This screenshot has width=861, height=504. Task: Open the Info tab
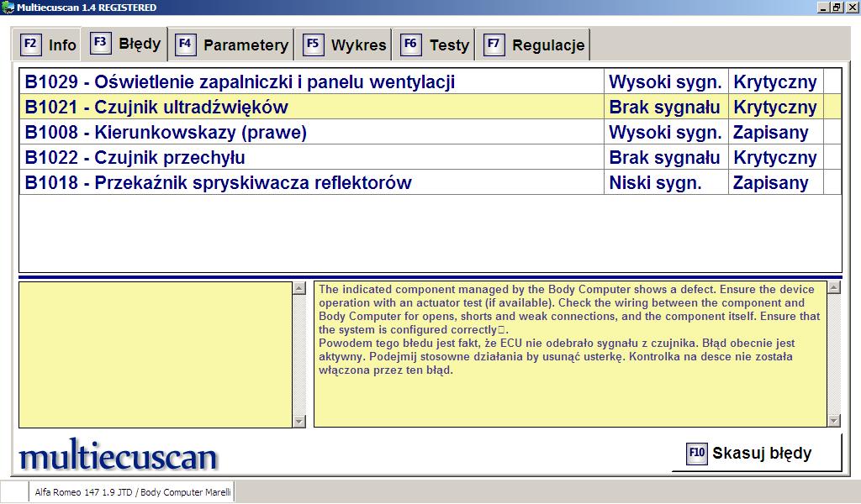pos(47,45)
